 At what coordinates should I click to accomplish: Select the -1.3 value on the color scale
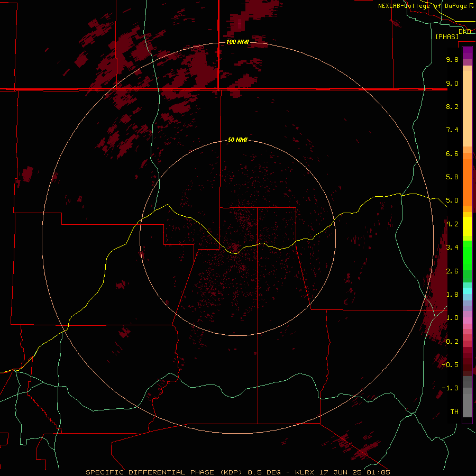coord(450,388)
